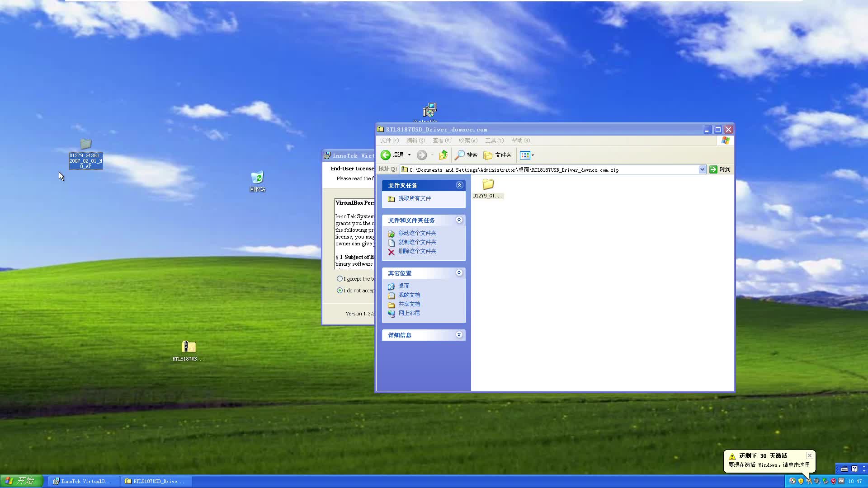Viewport: 868px width, 488px height.
Task: Collapse the 文件和文件夹任务 panel
Action: (459, 220)
